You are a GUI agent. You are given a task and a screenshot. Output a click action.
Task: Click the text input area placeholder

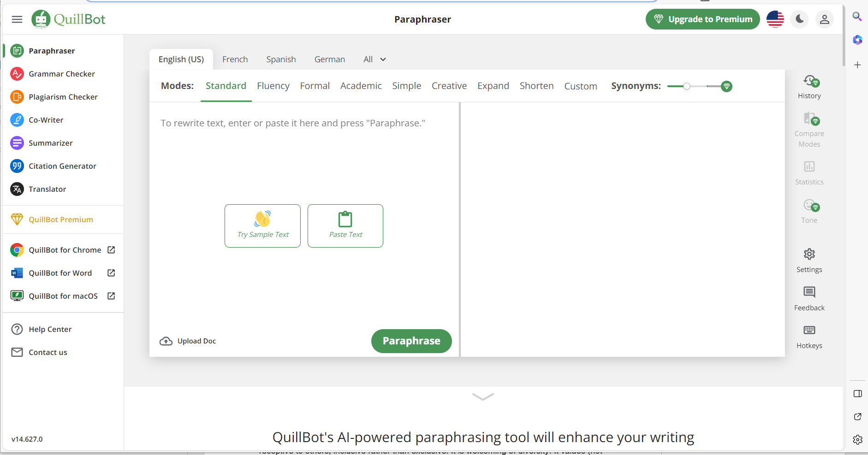click(x=292, y=124)
